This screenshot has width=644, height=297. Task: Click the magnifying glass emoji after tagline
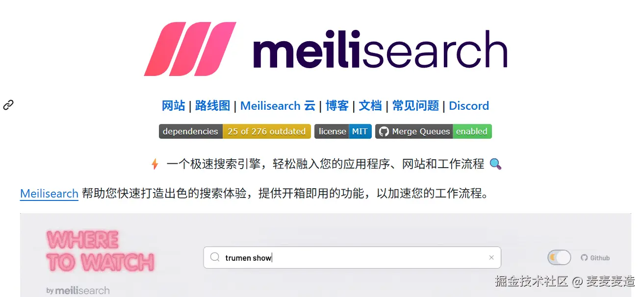[x=495, y=164]
